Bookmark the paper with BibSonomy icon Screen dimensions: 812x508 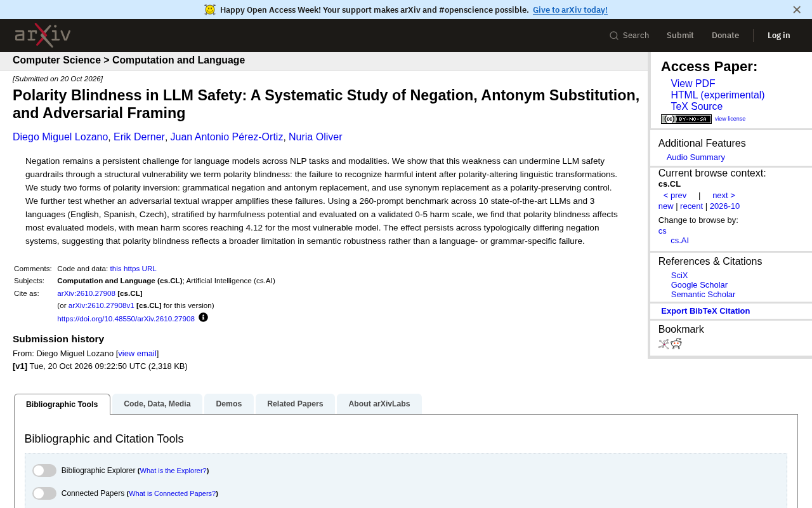tap(664, 344)
